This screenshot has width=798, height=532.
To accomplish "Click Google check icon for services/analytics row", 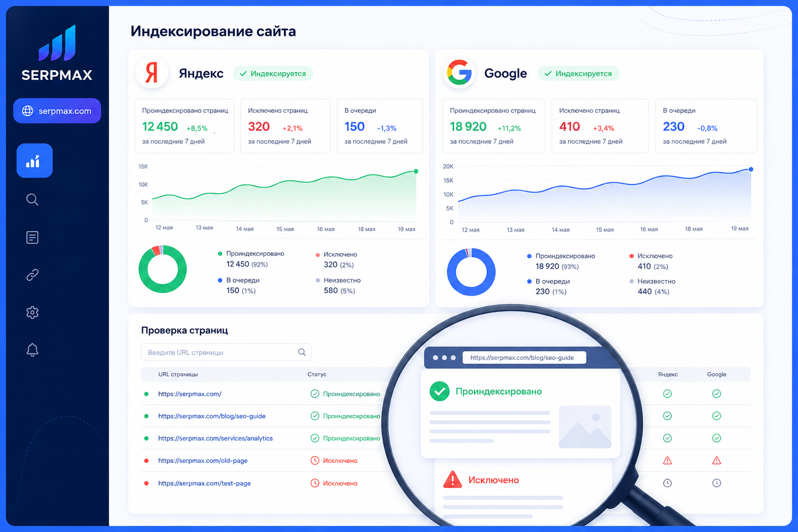I will pos(716,438).
